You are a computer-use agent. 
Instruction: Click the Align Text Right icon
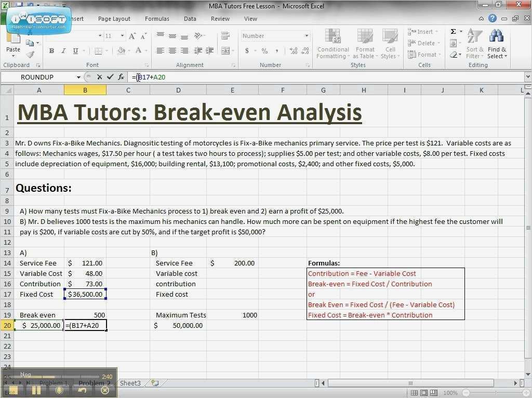184,51
